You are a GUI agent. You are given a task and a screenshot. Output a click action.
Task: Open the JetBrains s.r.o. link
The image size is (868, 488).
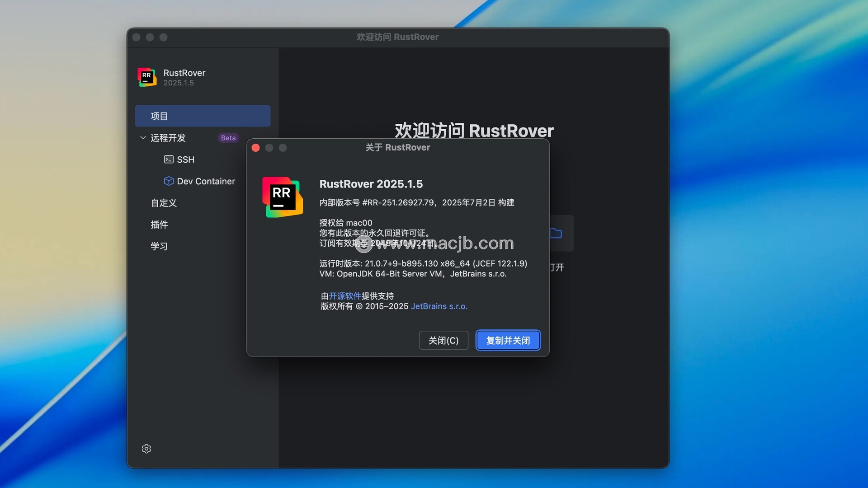pos(439,306)
